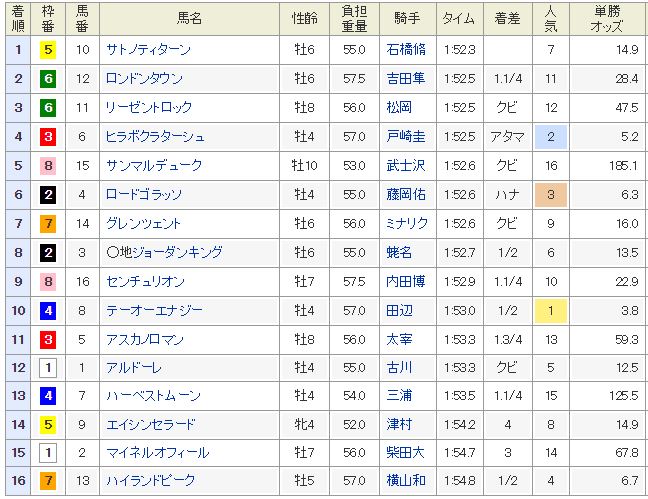The height and width of the screenshot is (499, 648).
Task: Click the red frame 3 box beside ヒラボクラターシュ
Action: click(x=48, y=136)
